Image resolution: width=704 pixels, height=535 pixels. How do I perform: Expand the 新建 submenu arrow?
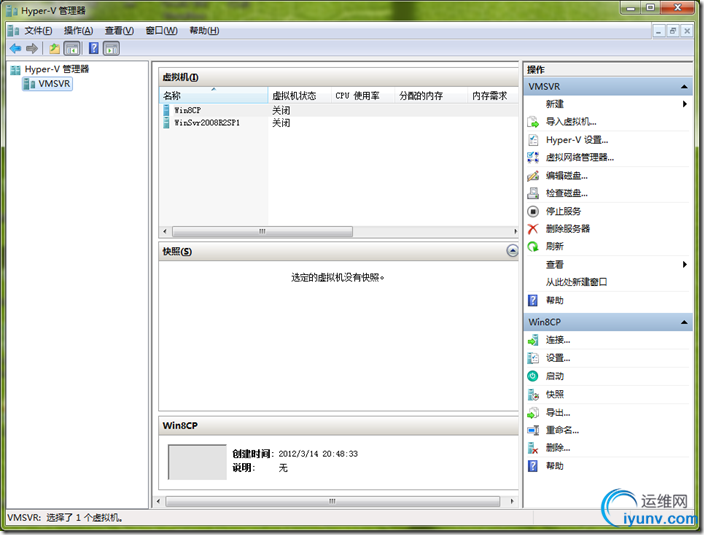pos(685,104)
